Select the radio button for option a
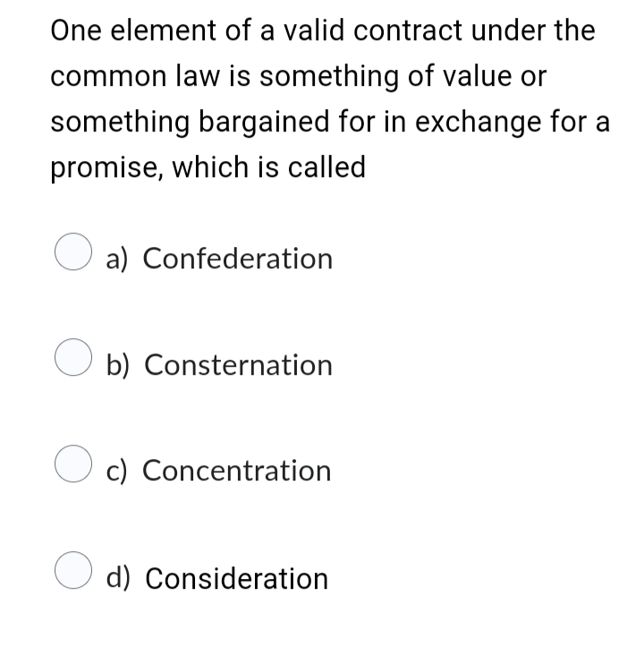The image size is (644, 647). (x=73, y=251)
